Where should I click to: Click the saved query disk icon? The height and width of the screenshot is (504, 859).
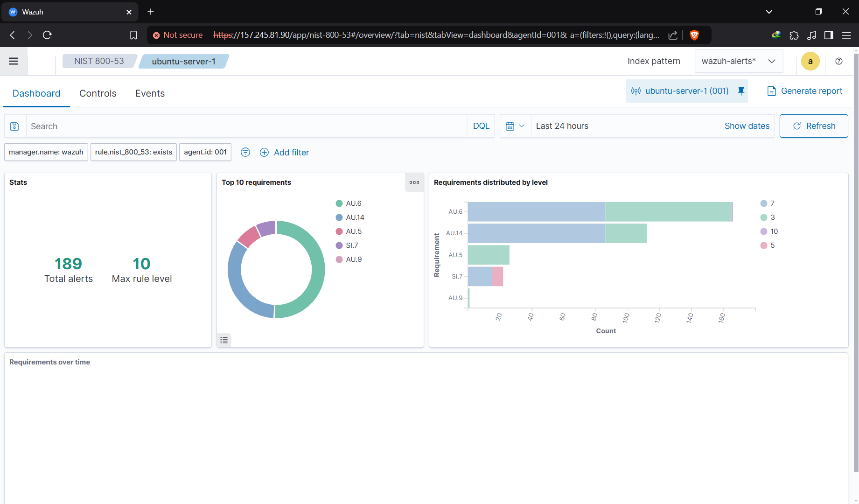14,126
